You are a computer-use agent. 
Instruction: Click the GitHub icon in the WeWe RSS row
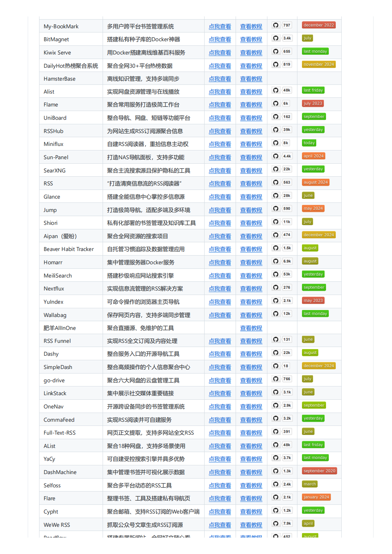[276, 523]
